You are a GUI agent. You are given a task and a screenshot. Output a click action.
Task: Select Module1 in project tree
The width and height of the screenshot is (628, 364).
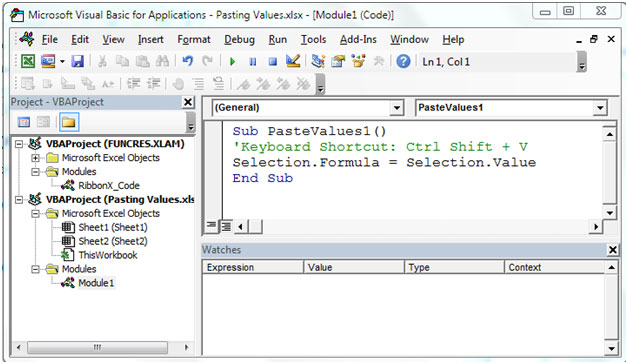pyautogui.click(x=96, y=283)
